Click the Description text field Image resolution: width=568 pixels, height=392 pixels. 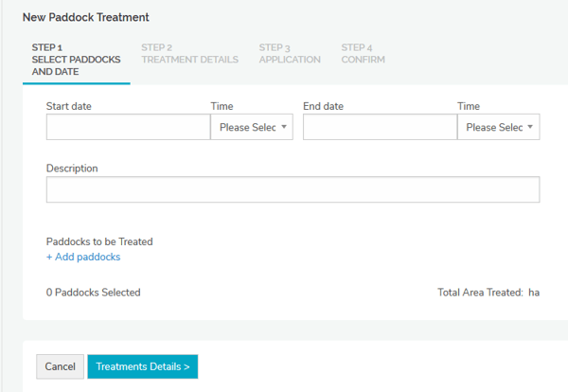pyautogui.click(x=293, y=189)
